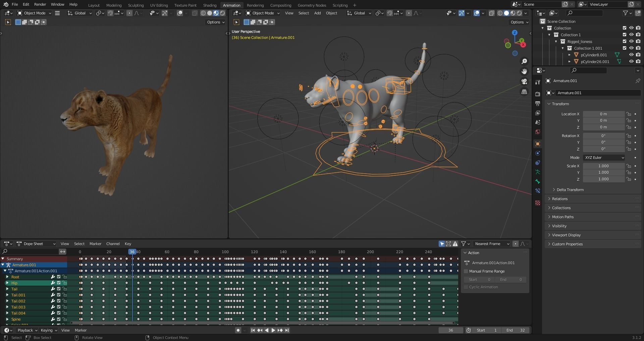Image resolution: width=644 pixels, height=341 pixels.
Task: Uncheck the Tail.002 channel checkbox
Action: click(x=59, y=301)
